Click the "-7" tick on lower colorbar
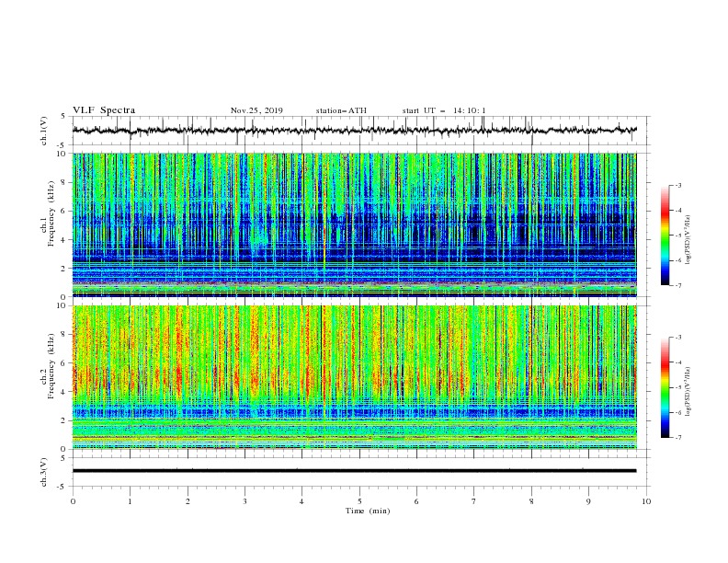Viewport: 728px width, 563px height. click(x=678, y=438)
